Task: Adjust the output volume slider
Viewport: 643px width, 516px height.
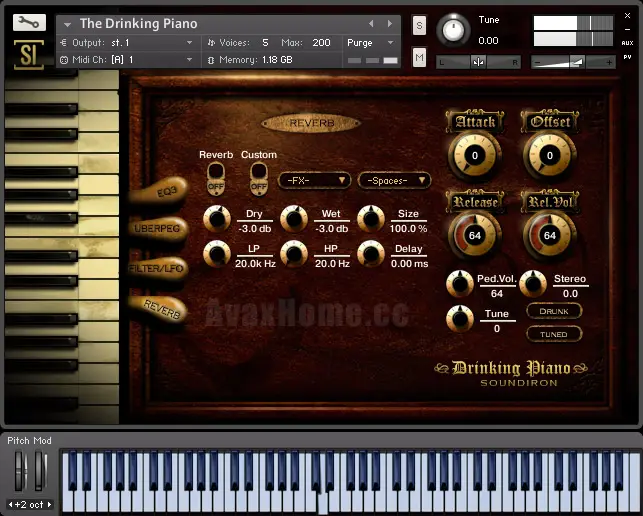Action: point(573,62)
